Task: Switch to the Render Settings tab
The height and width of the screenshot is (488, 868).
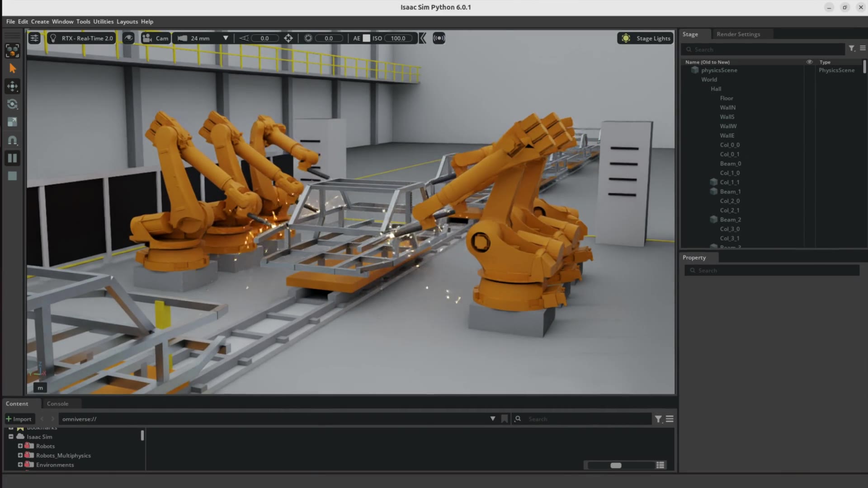Action: tap(738, 34)
